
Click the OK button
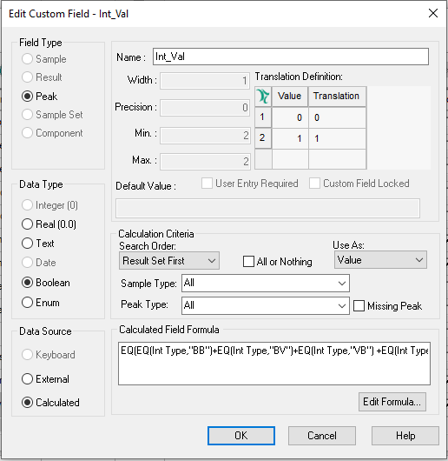pos(241,436)
